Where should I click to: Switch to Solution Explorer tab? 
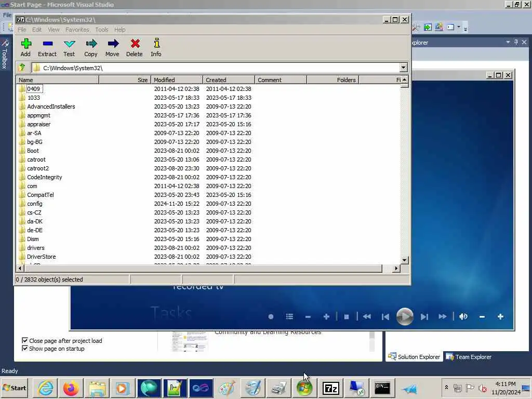[414, 357]
